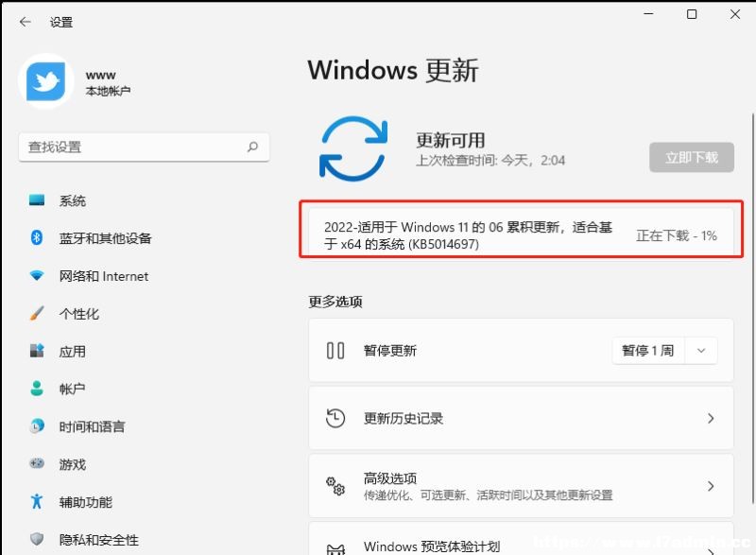Click the 高级选项 gears icon
This screenshot has width=756, height=555.
coord(335,486)
